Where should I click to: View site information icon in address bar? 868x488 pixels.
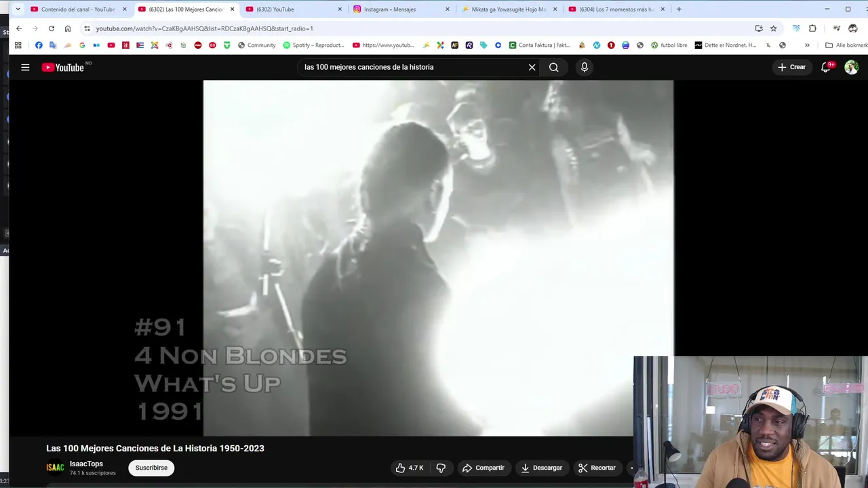coord(87,28)
